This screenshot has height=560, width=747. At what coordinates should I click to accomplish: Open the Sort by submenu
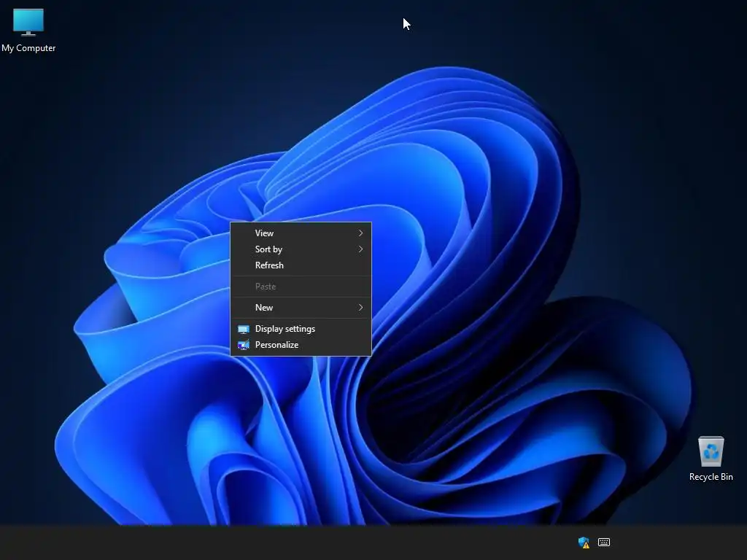(301, 249)
